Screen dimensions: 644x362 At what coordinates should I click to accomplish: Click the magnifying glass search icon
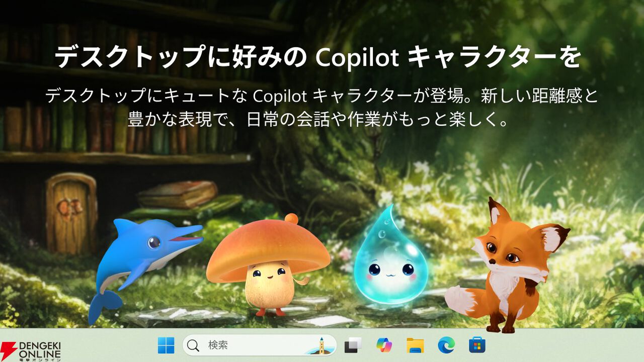coord(192,347)
